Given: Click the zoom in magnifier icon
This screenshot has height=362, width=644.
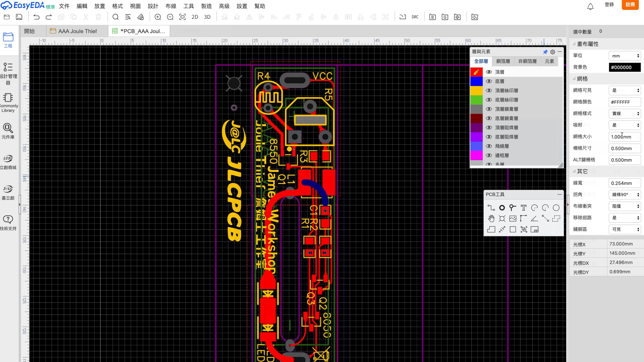Looking at the screenshot, I should pos(158,17).
